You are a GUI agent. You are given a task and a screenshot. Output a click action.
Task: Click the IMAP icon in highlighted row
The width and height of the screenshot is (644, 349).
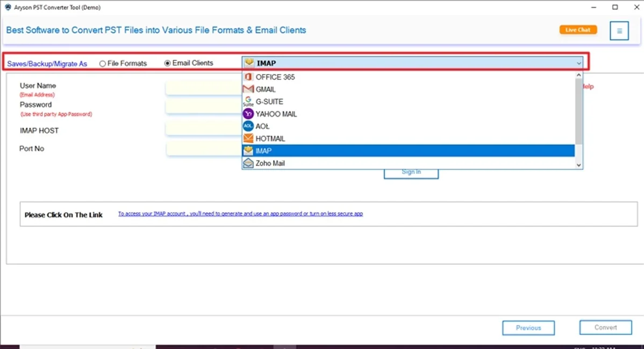click(248, 150)
